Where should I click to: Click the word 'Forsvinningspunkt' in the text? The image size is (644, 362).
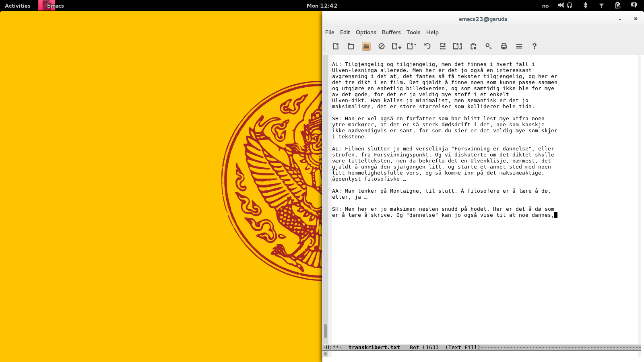401,155
